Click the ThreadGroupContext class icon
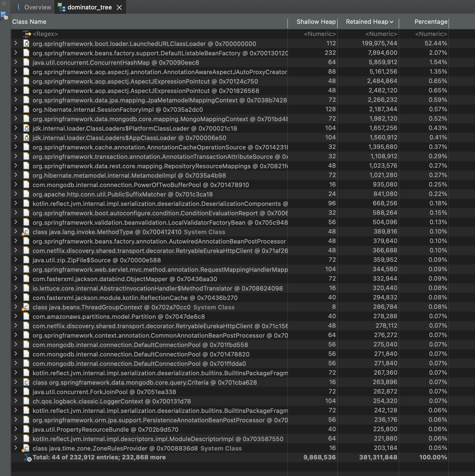 pyautogui.click(x=26, y=307)
